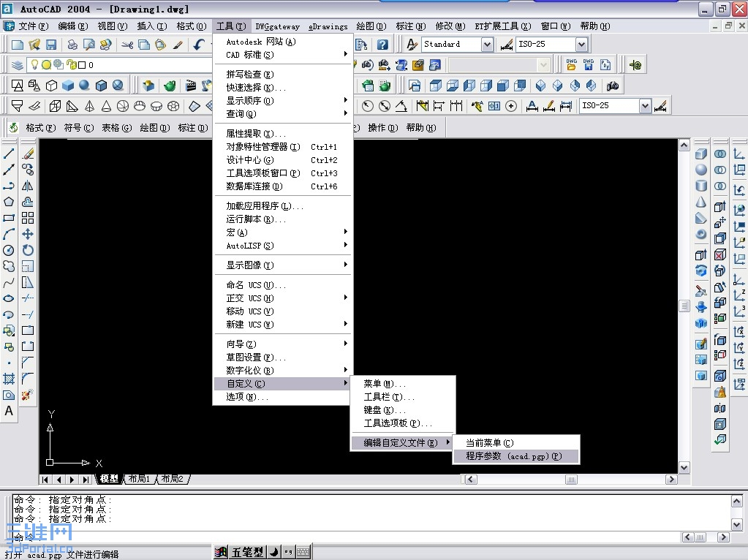Click the Save diskette icon

pos(51,45)
